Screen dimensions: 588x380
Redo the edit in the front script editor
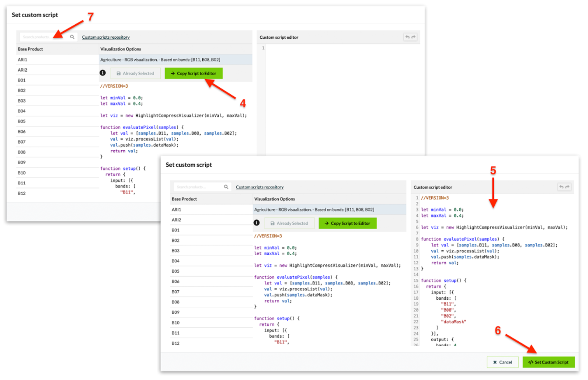pyautogui.click(x=567, y=187)
